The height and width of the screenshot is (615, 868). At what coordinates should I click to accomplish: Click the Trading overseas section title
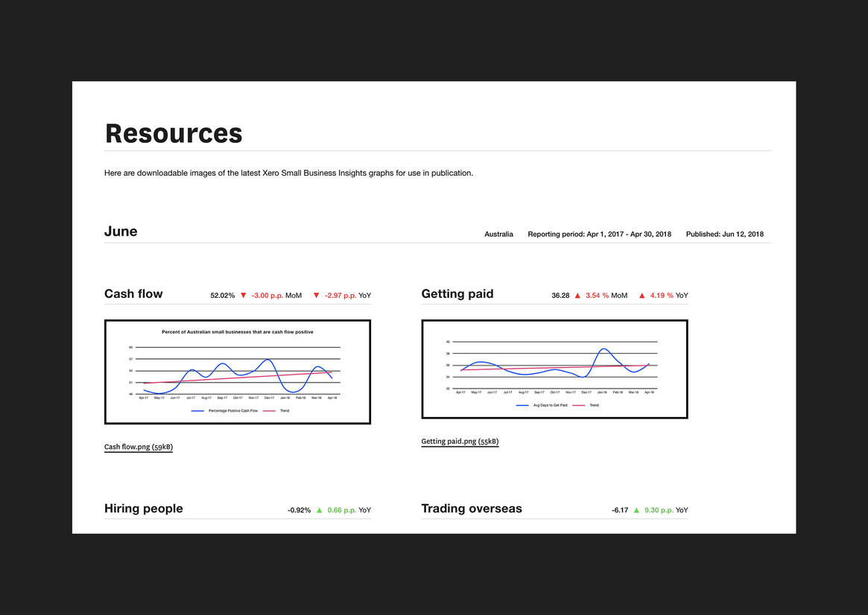point(472,509)
